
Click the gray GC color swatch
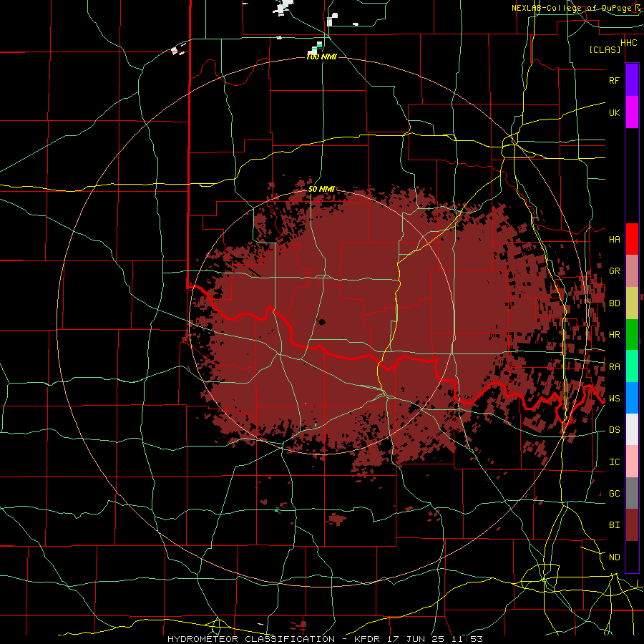point(632,493)
